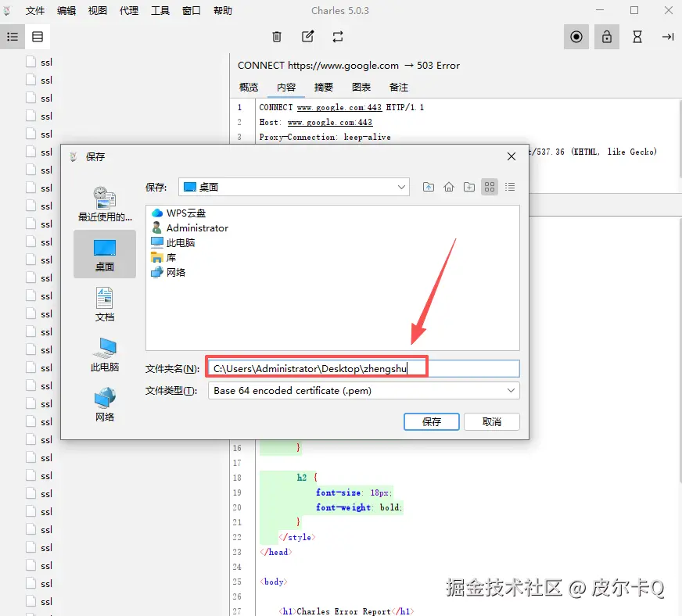Click the repeat request icon

tap(338, 37)
